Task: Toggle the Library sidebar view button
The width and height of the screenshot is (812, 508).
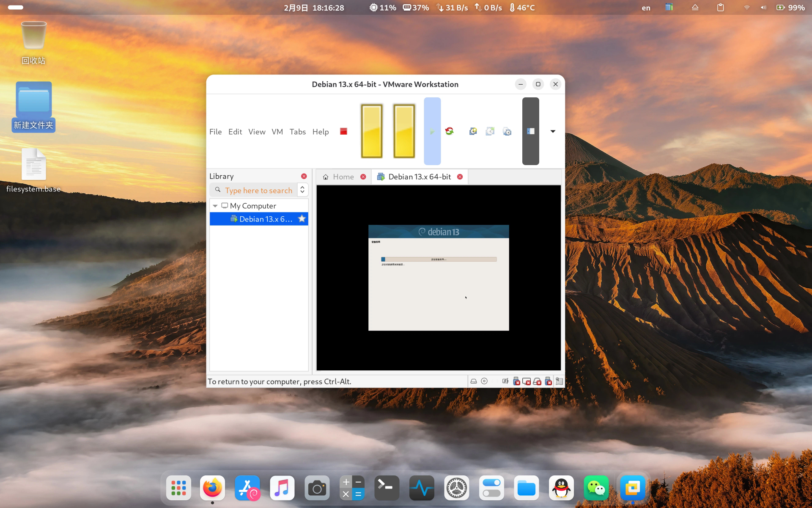Action: pos(531,131)
